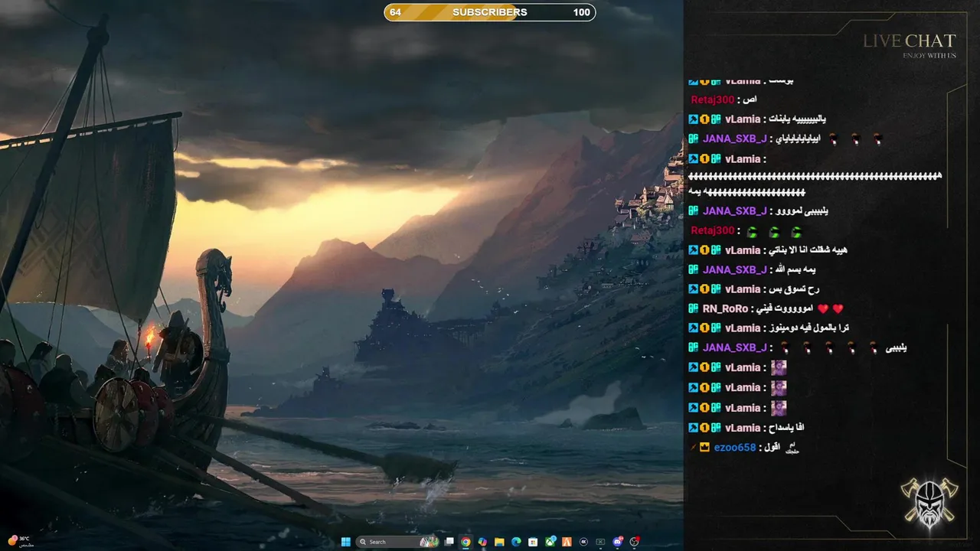Click the Retaj300 name beside green emojis
This screenshot has height=551, width=980.
pos(712,230)
